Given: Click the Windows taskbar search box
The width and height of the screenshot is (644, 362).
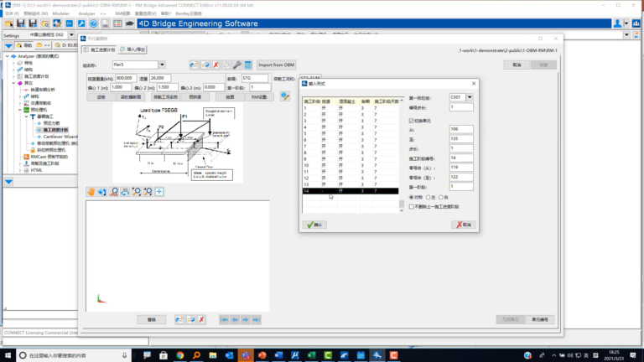Looking at the screenshot, I should [73, 355].
